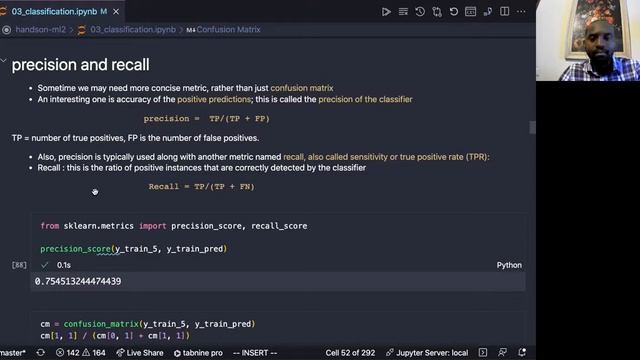Close the 03_classification.ipynb tab

point(116,12)
